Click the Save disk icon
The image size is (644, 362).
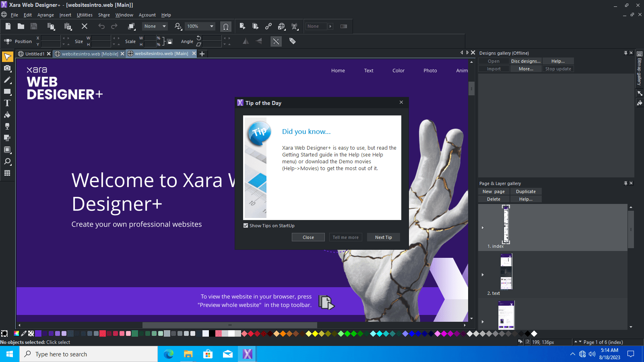tap(34, 26)
